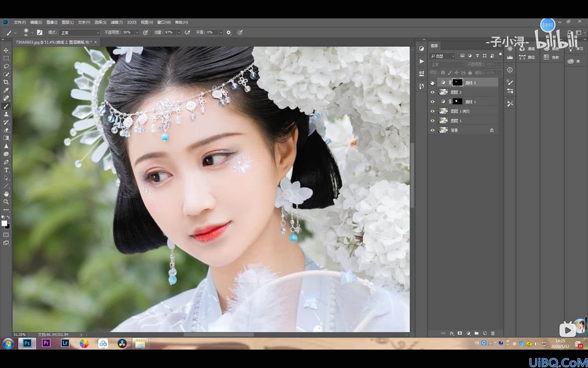Click the zoom level 51.35% field

(x=20, y=335)
